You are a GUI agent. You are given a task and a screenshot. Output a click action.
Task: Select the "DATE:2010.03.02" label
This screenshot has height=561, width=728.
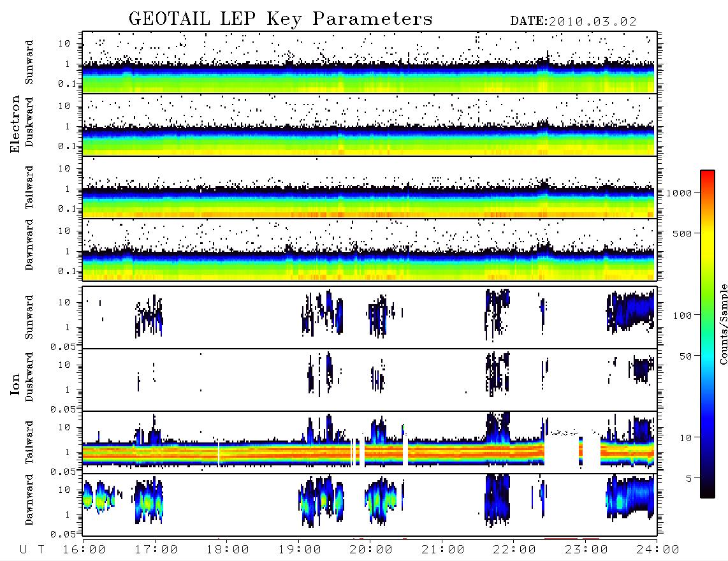(x=573, y=22)
